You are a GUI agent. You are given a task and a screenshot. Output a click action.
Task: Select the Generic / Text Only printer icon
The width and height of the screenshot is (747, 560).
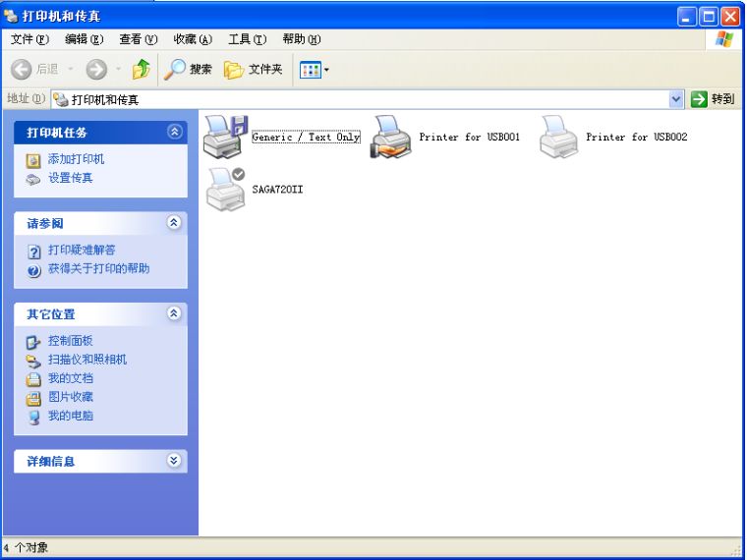(x=225, y=137)
